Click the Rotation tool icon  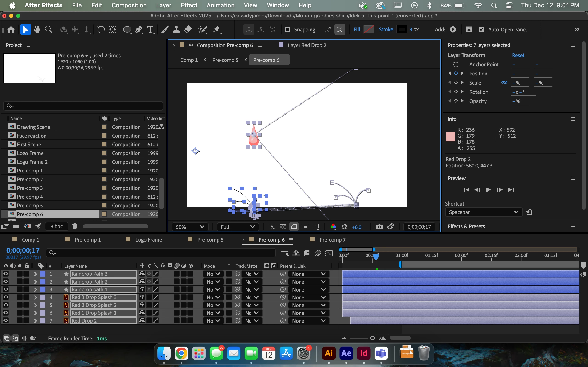tap(101, 30)
